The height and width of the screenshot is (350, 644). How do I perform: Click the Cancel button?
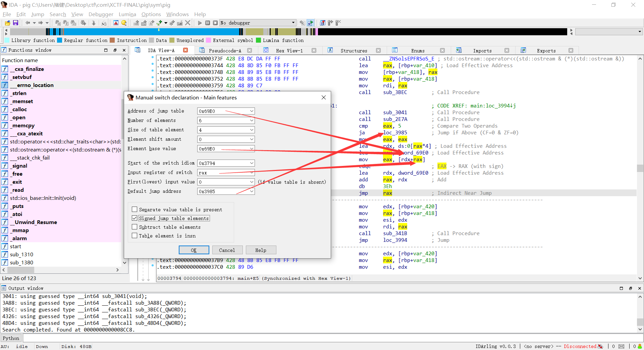tap(227, 250)
